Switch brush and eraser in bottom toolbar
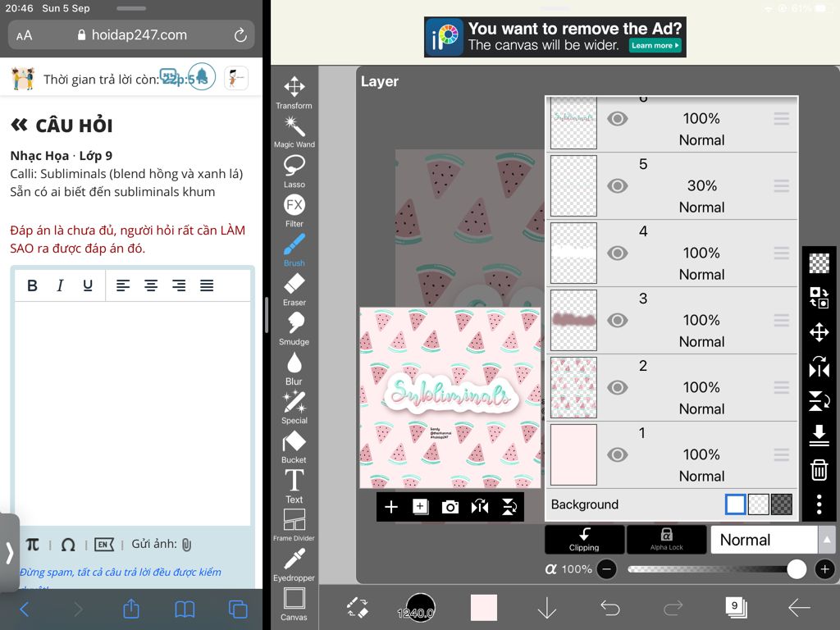Screen dimensions: 840x630 [358, 608]
